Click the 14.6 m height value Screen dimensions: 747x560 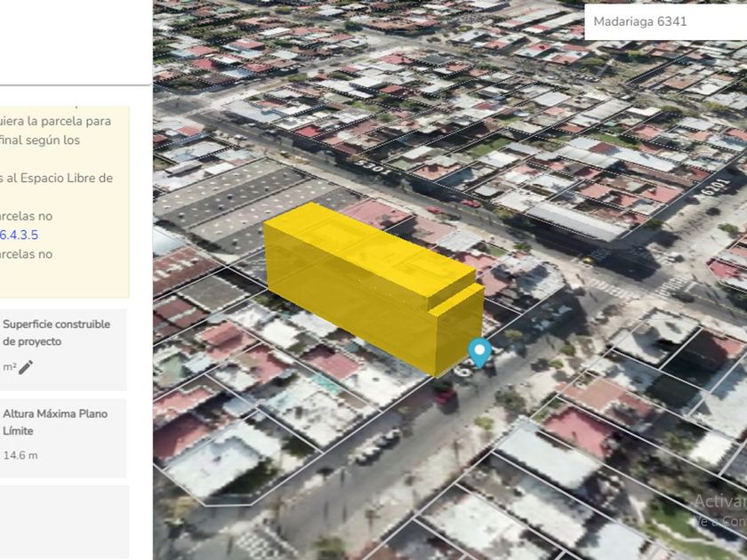pos(20,455)
